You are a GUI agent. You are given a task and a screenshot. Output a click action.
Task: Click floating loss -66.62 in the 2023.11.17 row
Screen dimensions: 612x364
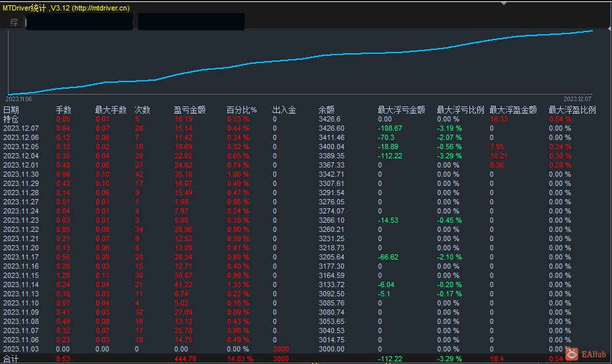pyautogui.click(x=388, y=257)
